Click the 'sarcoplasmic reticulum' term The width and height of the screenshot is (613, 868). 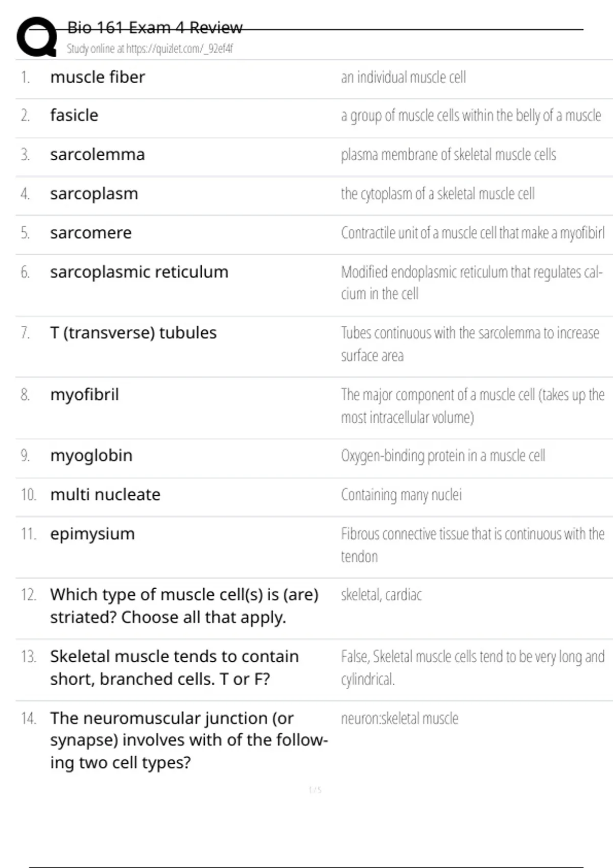pyautogui.click(x=139, y=272)
